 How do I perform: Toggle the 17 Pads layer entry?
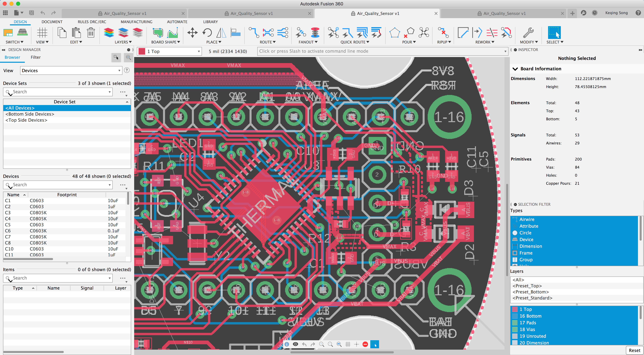[x=527, y=323]
